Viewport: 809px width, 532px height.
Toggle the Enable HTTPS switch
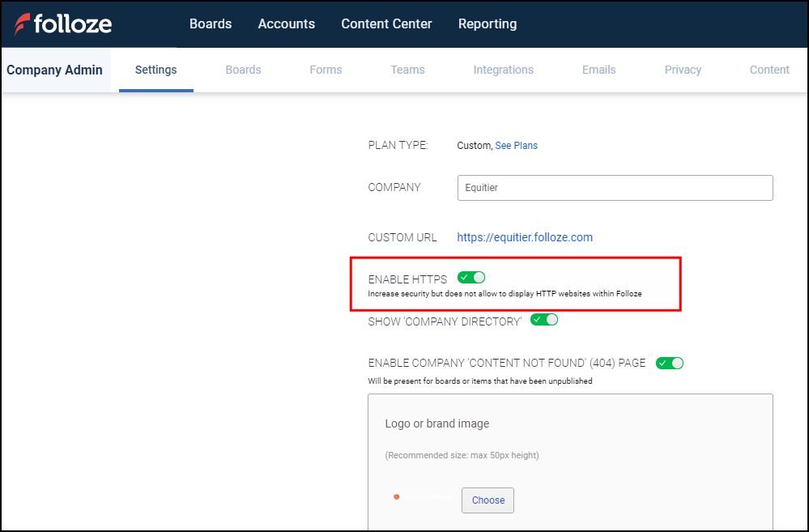click(471, 278)
